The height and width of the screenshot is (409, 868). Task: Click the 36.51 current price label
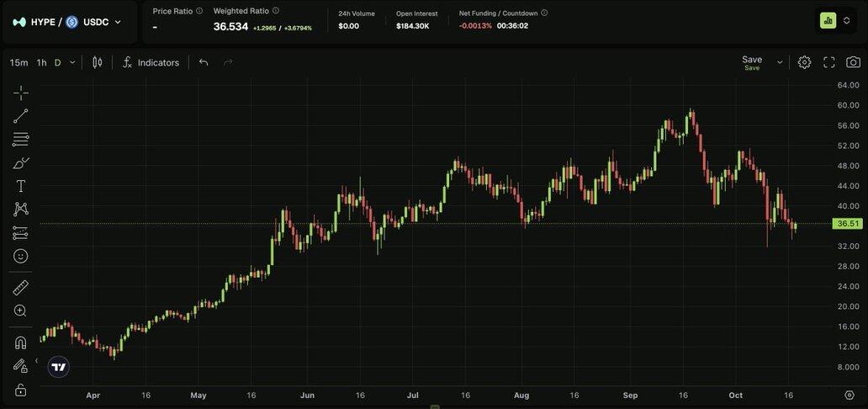[845, 224]
